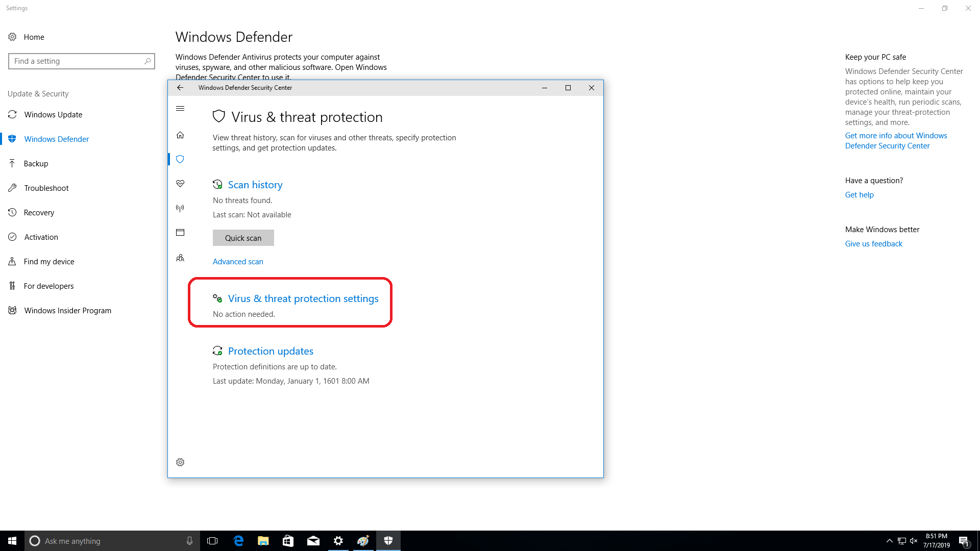The height and width of the screenshot is (551, 980).
Task: Open Task View from taskbar
Action: [x=212, y=541]
